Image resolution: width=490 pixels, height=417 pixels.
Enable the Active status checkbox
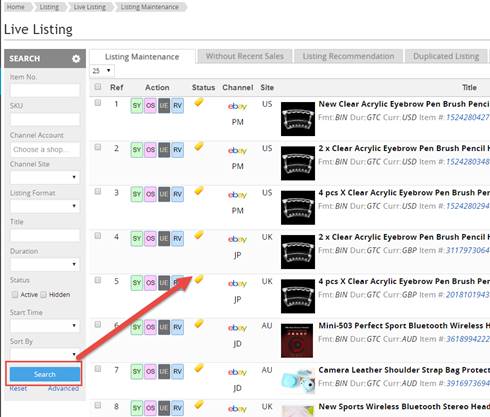click(15, 295)
